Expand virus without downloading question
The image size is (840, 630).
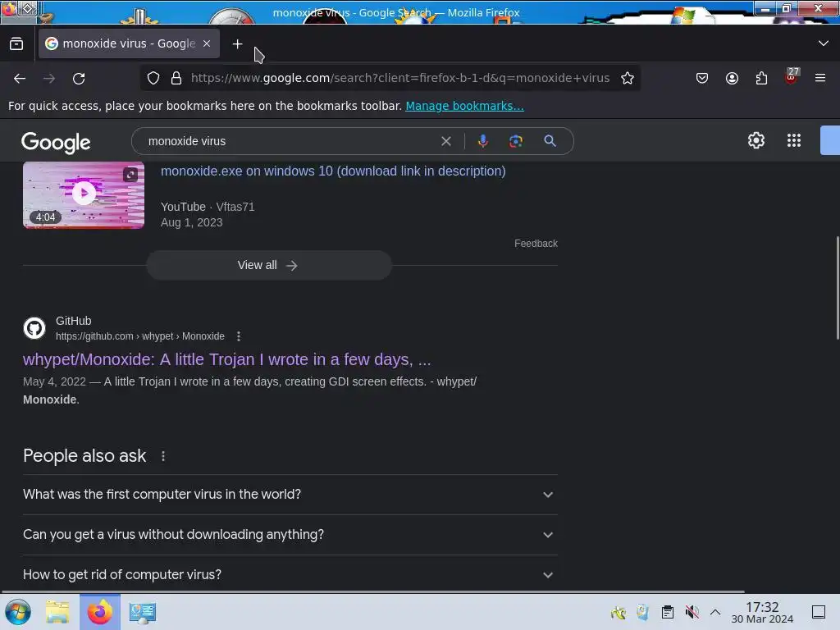[290, 535]
